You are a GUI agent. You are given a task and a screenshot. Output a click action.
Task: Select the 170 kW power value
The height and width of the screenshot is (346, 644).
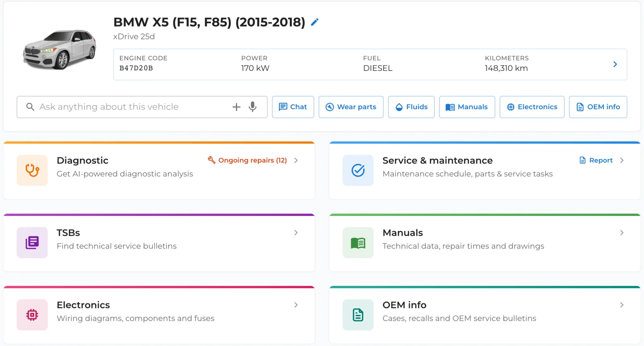pos(255,68)
